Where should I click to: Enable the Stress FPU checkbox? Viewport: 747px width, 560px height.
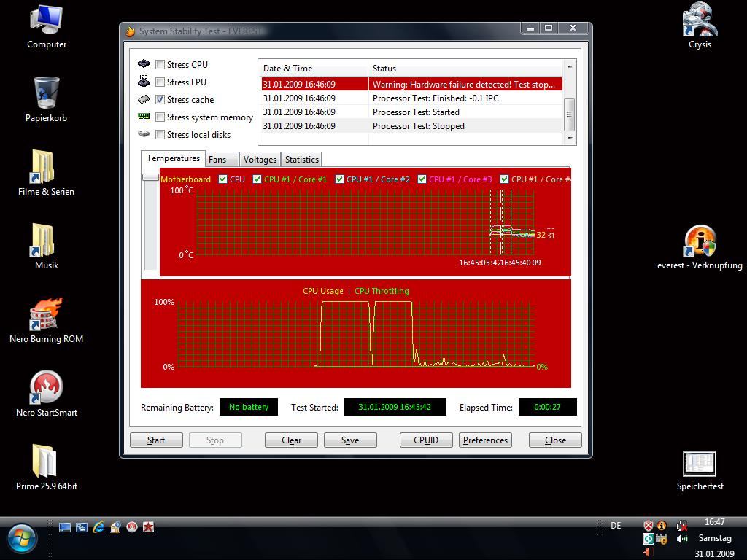160,82
